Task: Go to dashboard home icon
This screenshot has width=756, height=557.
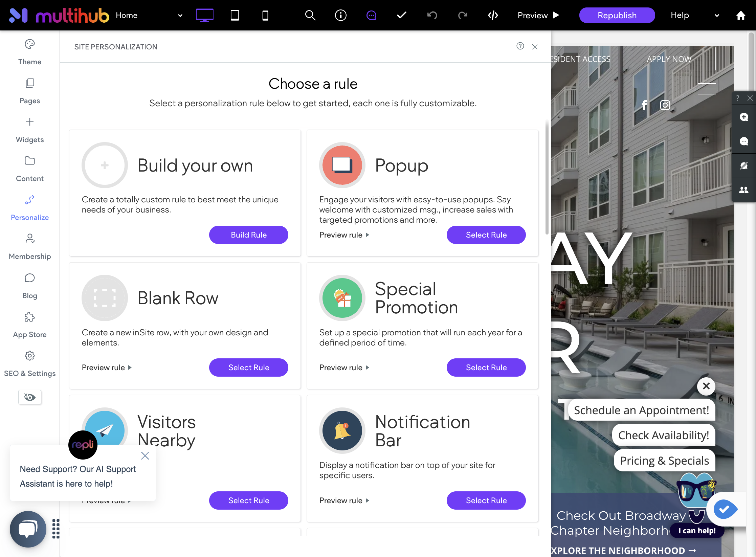Action: point(741,15)
